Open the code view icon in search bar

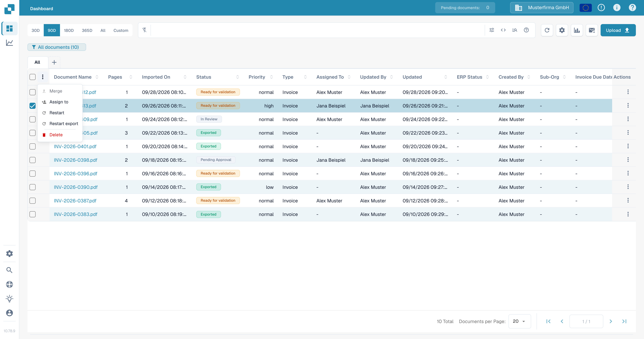point(503,30)
